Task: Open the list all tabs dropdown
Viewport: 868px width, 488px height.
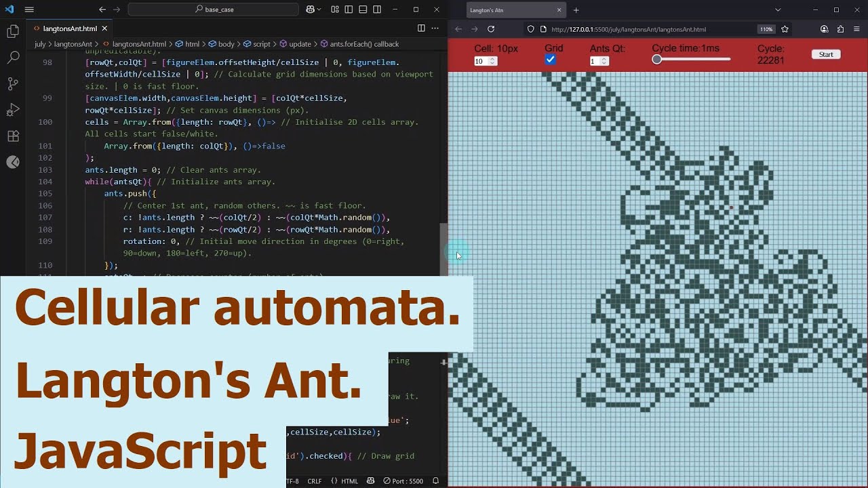Action: pyautogui.click(x=778, y=10)
